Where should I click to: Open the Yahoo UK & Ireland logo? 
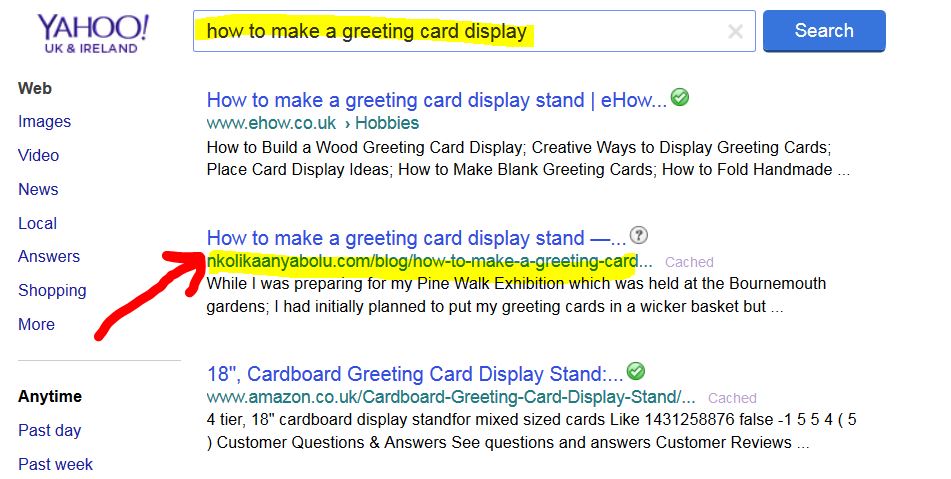click(x=93, y=34)
